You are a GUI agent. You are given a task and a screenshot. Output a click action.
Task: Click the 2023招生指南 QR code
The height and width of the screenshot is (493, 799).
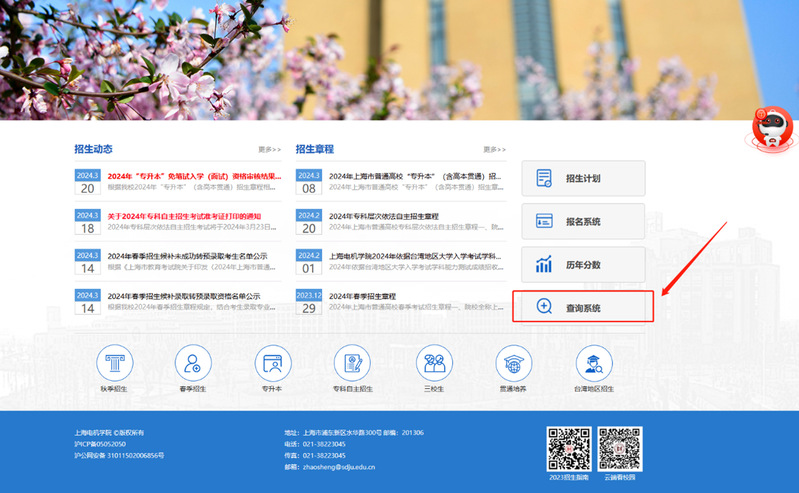[x=567, y=447]
